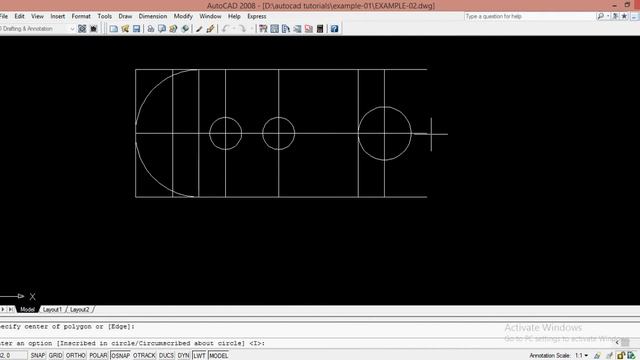Toggle OTRACK object snap tracking

pos(144,356)
